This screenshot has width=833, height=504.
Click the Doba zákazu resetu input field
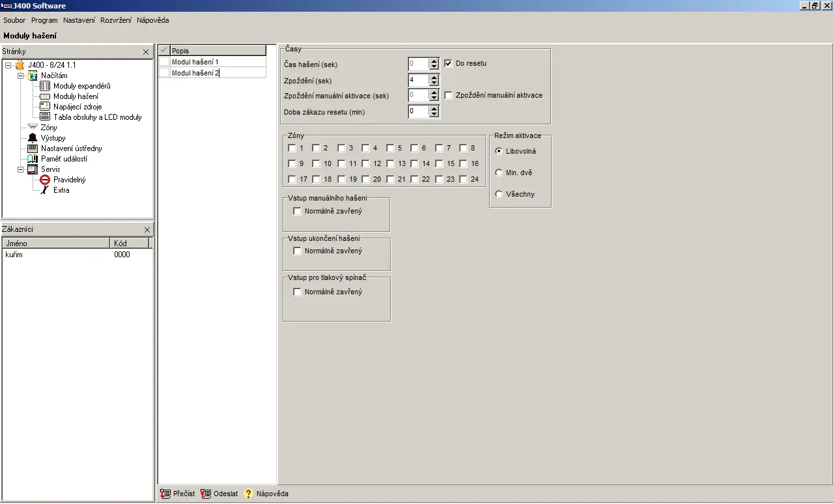[419, 111]
